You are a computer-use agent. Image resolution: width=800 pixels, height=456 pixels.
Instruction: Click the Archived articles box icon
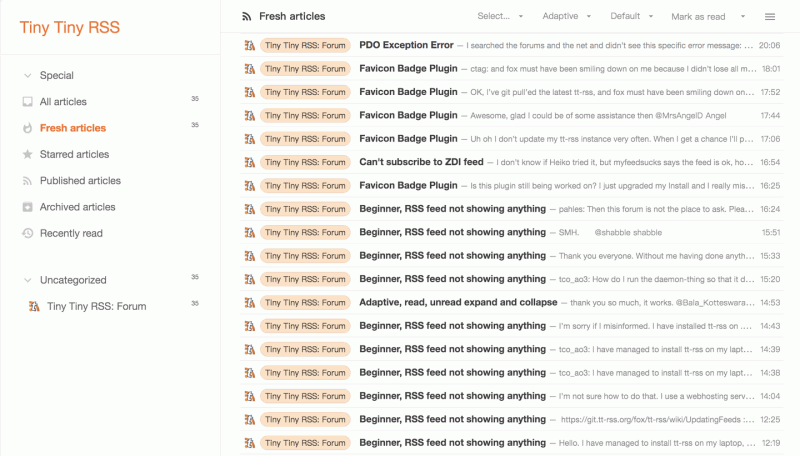pyautogui.click(x=28, y=207)
